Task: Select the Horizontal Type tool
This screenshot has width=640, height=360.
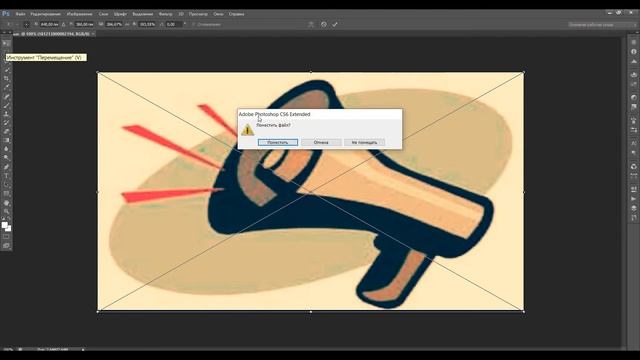Action: click(7, 176)
